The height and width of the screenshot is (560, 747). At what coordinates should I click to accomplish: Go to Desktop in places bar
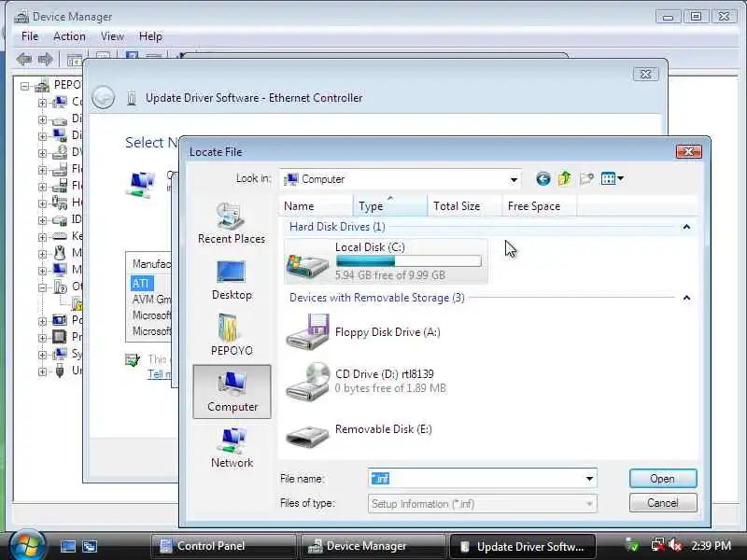[232, 281]
